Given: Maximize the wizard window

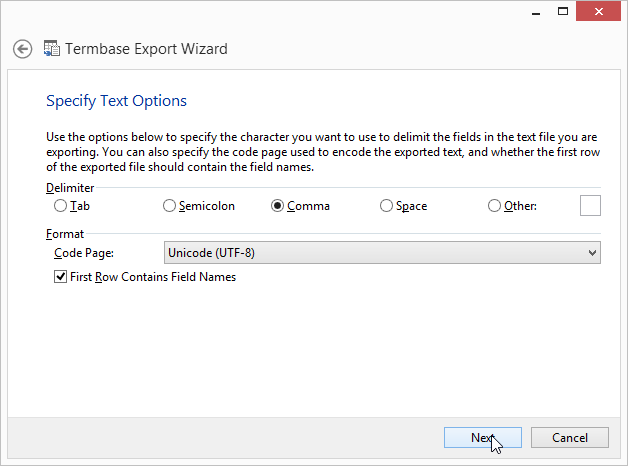Looking at the screenshot, I should [x=563, y=12].
